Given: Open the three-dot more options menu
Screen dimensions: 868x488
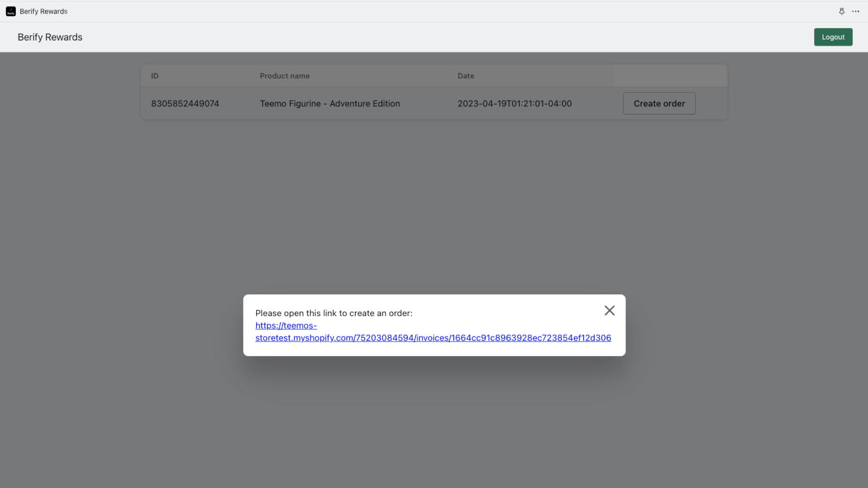Looking at the screenshot, I should (x=856, y=11).
